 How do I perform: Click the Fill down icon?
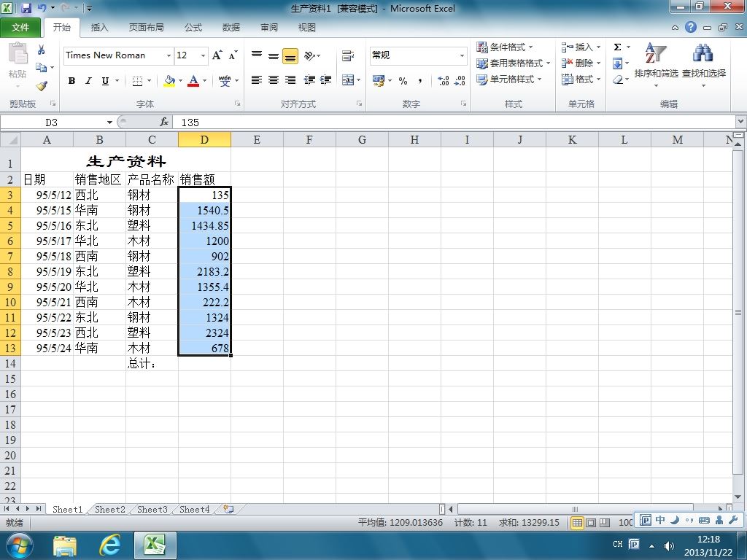pyautogui.click(x=617, y=63)
